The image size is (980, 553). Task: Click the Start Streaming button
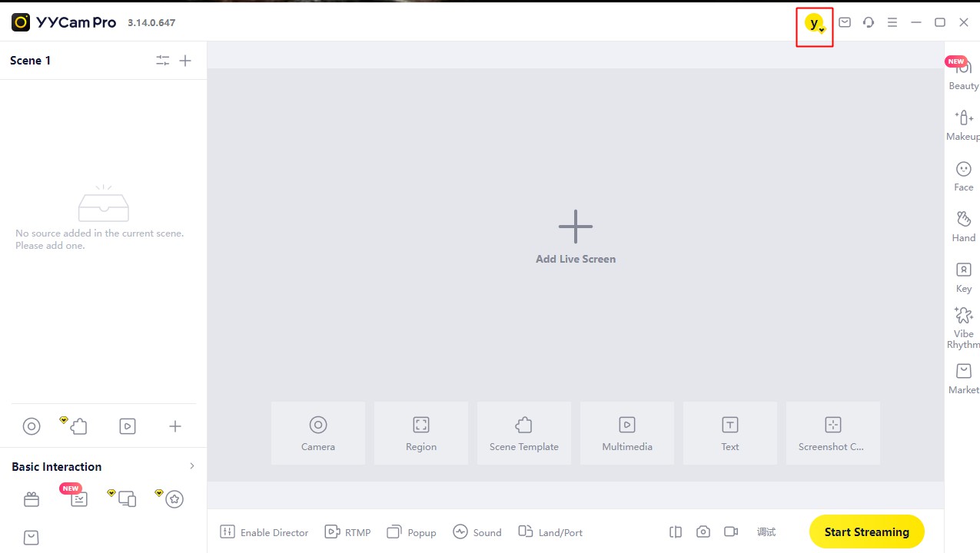866,531
